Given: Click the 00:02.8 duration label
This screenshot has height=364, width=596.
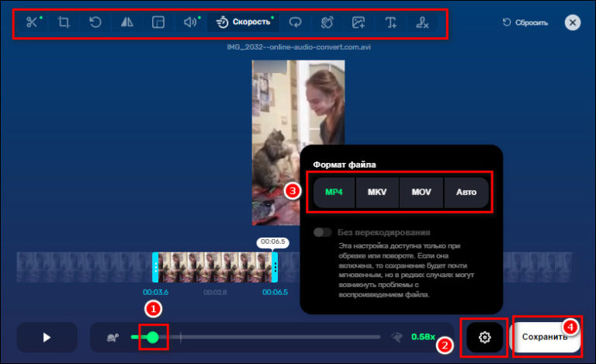Looking at the screenshot, I should [x=215, y=292].
